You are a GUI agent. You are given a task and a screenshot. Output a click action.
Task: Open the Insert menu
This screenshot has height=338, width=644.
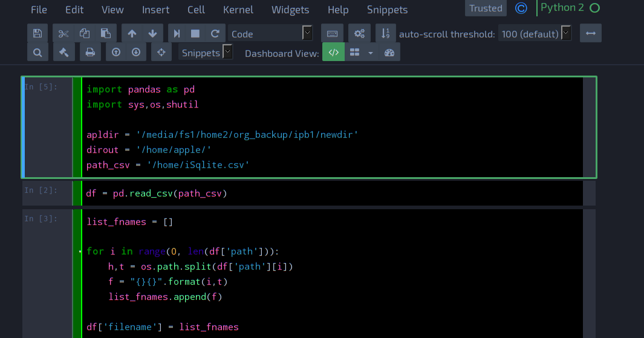click(x=155, y=10)
